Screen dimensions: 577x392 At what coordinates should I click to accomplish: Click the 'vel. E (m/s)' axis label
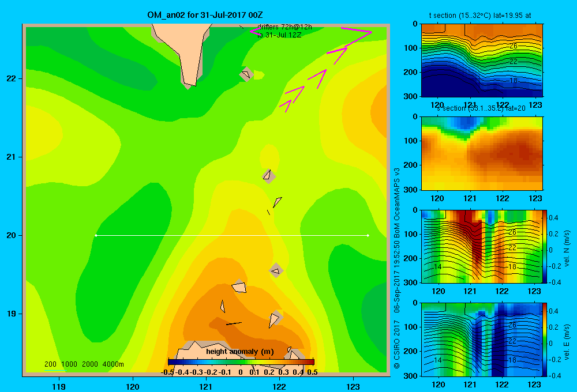pos(567,342)
